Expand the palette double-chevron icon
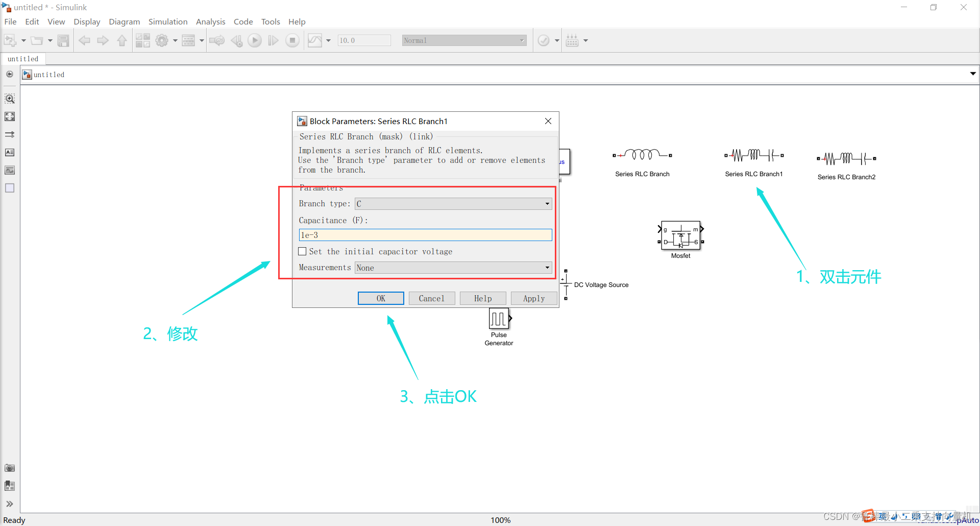This screenshot has height=526, width=980. coord(10,504)
